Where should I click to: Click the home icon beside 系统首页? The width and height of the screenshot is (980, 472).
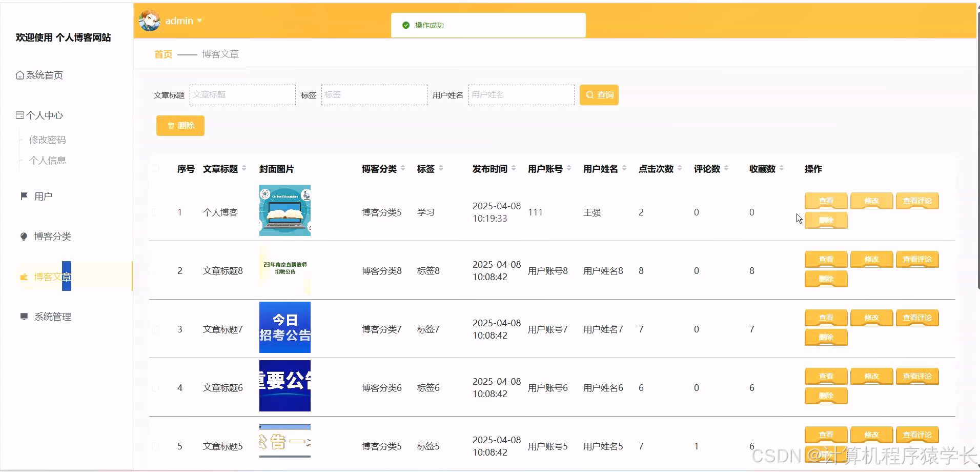(x=20, y=75)
